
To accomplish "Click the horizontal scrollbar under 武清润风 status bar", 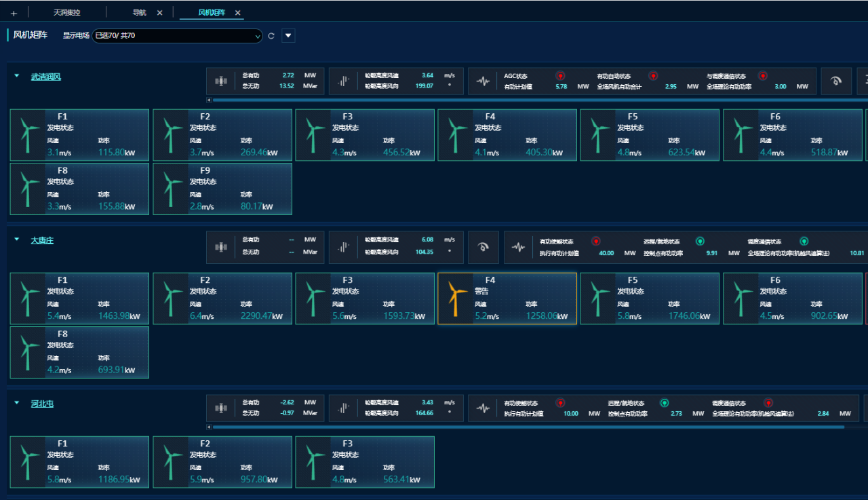I will [536, 100].
